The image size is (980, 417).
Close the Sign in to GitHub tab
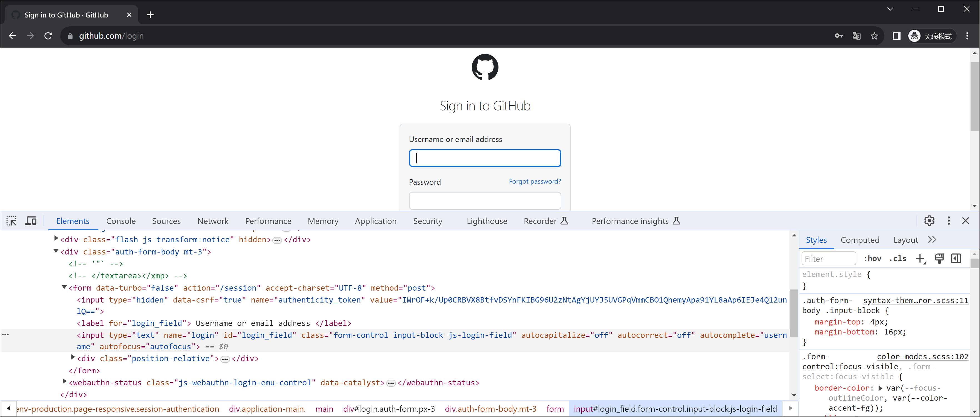(129, 15)
